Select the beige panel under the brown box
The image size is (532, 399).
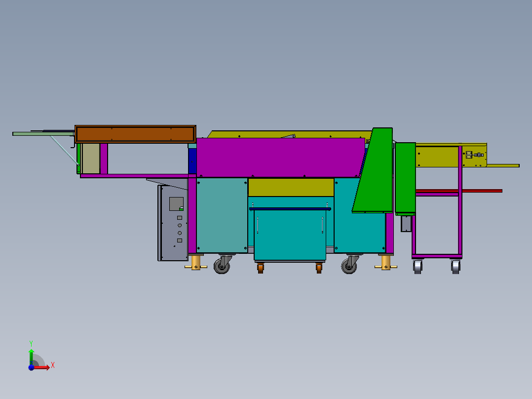[91, 159]
